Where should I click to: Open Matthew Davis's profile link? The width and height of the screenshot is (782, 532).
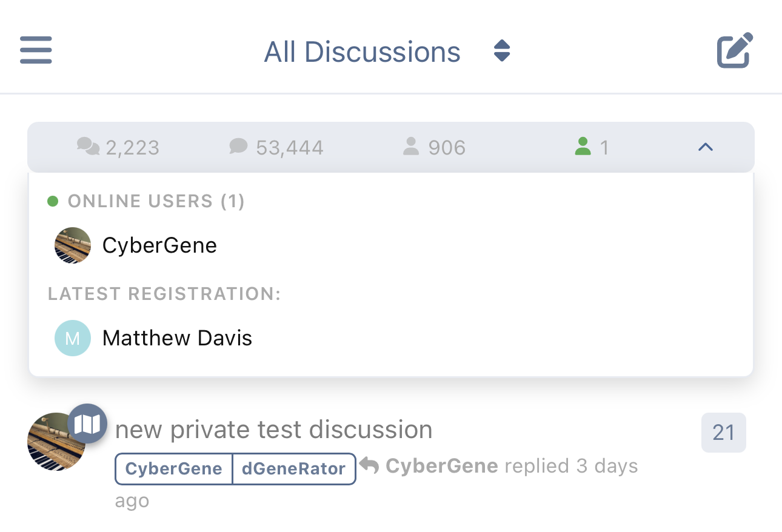pos(177,337)
